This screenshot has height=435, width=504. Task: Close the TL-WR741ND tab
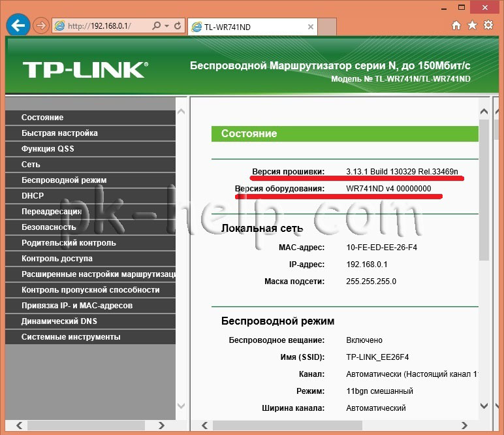311,27
